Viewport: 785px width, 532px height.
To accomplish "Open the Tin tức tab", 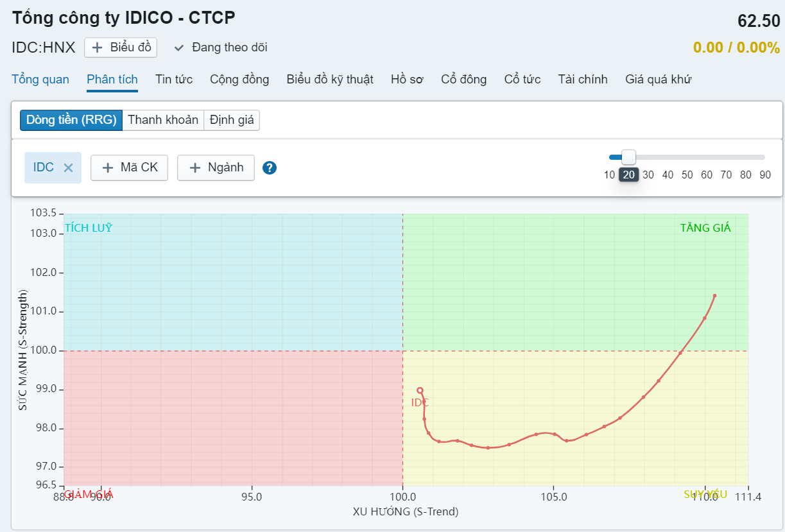I will (174, 80).
